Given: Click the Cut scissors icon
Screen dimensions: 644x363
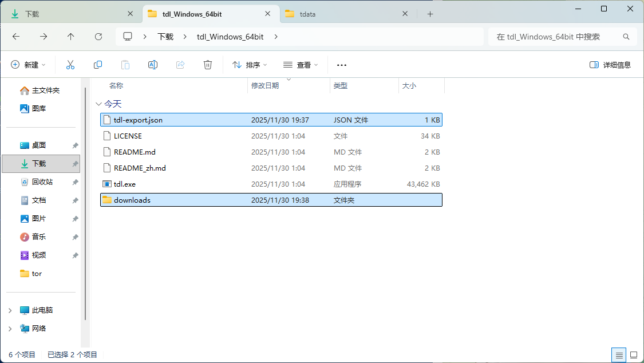Looking at the screenshot, I should pyautogui.click(x=70, y=65).
